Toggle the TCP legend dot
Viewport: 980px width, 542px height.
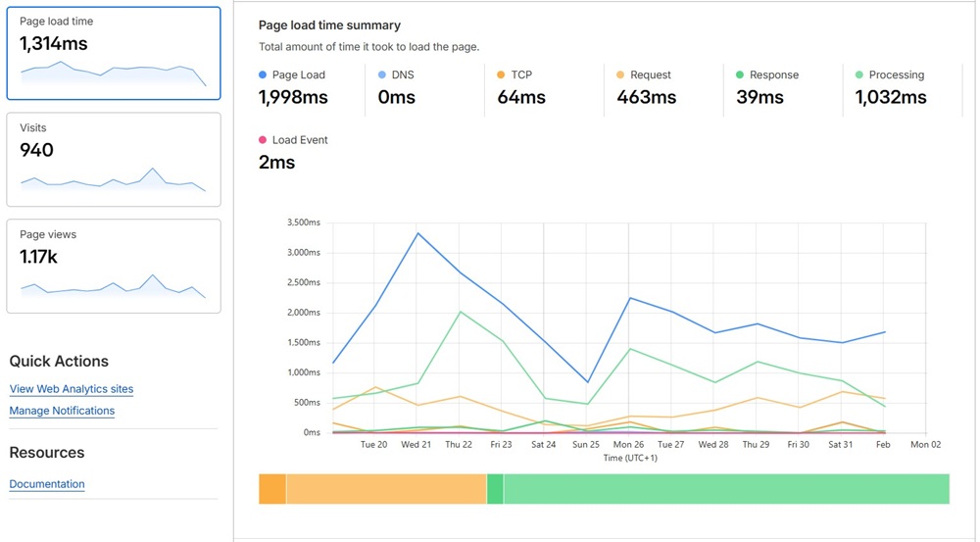click(x=501, y=74)
